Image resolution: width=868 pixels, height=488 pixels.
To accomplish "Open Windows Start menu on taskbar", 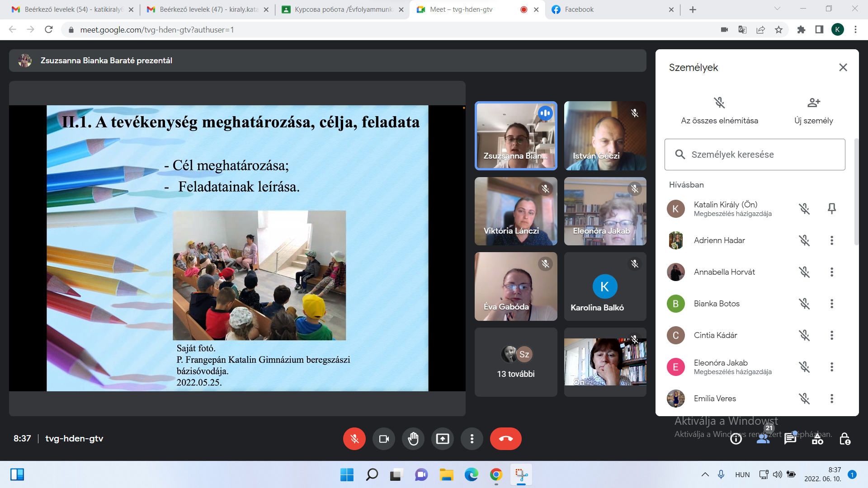I will 347,475.
